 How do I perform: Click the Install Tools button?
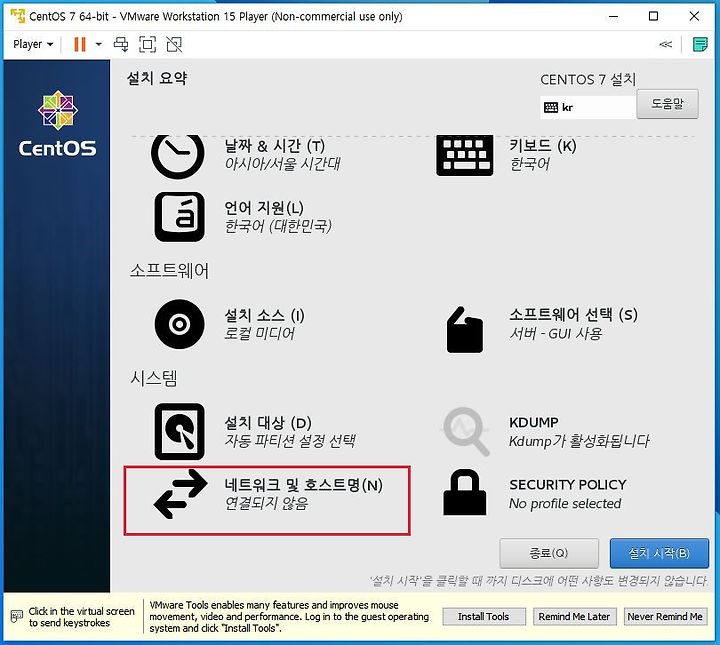click(x=484, y=617)
